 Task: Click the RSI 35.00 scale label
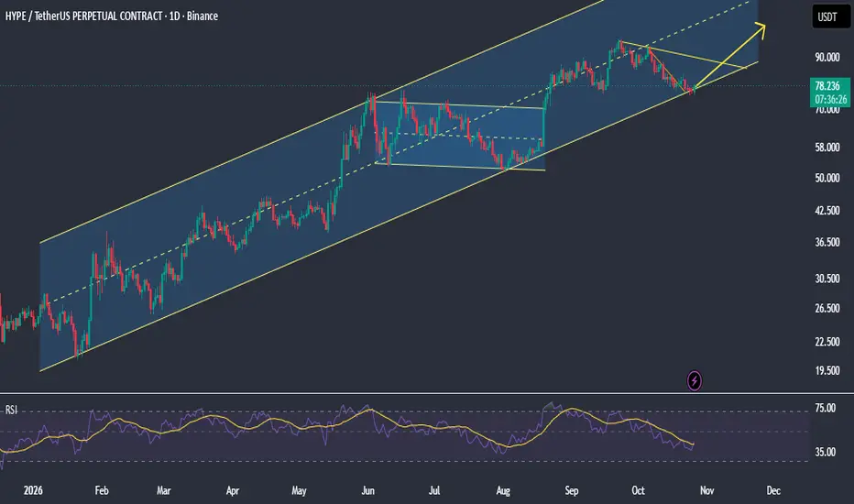[x=825, y=452]
